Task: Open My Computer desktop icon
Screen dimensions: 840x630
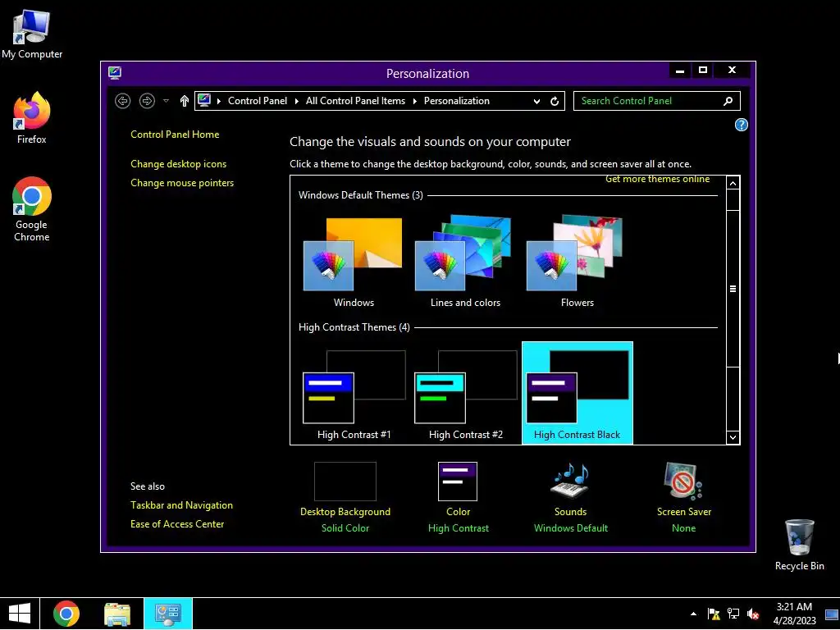Action: tap(32, 34)
